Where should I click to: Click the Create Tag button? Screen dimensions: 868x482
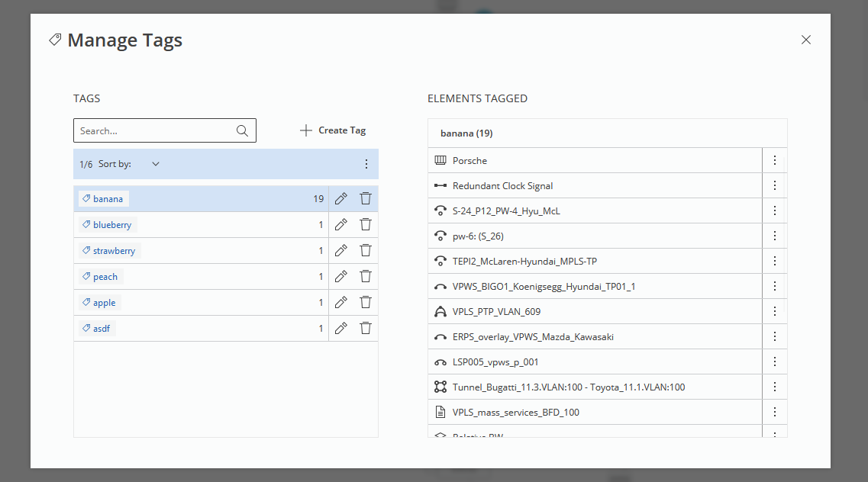[x=333, y=130]
